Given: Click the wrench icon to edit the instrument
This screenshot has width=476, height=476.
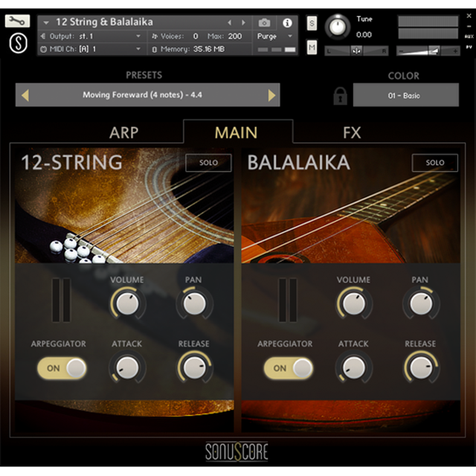Looking at the screenshot, I should click(17, 22).
